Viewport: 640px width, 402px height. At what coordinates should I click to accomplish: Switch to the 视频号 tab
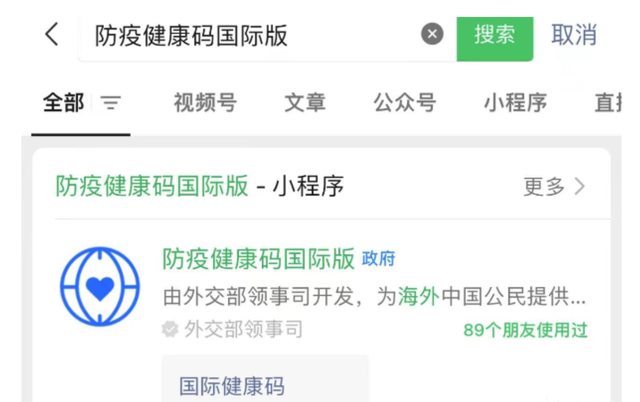click(x=205, y=102)
